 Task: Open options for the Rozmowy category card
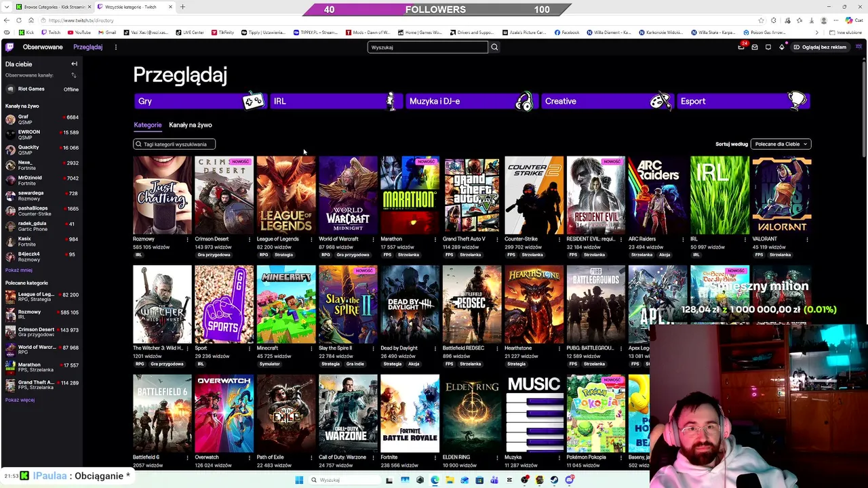point(188,239)
